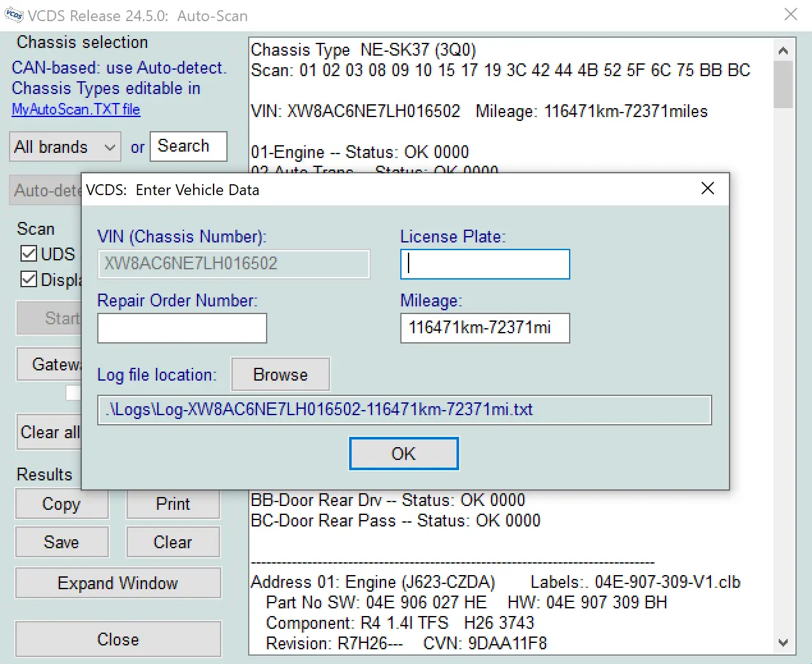Click the 'Revision: R7H26---' text

[334, 644]
